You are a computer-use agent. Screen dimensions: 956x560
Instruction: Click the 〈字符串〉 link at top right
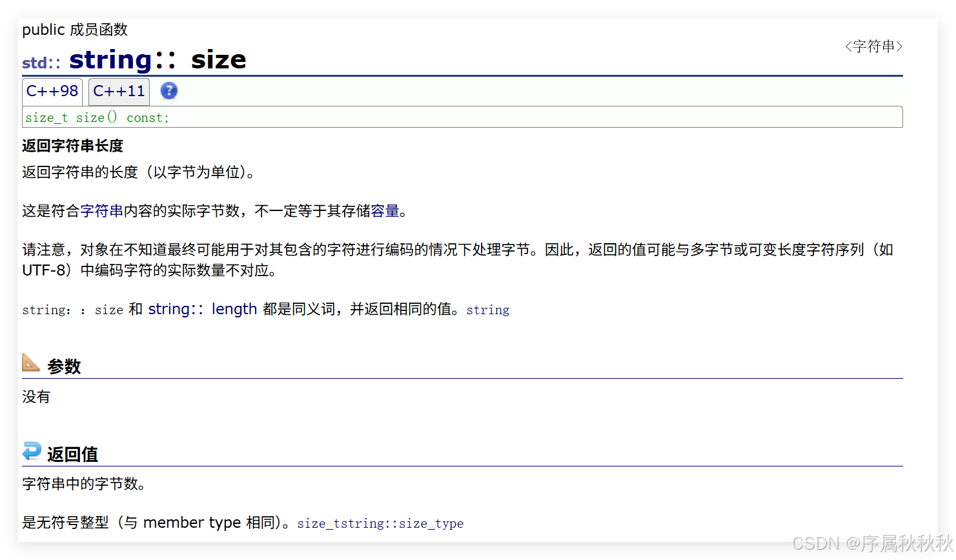click(x=873, y=46)
